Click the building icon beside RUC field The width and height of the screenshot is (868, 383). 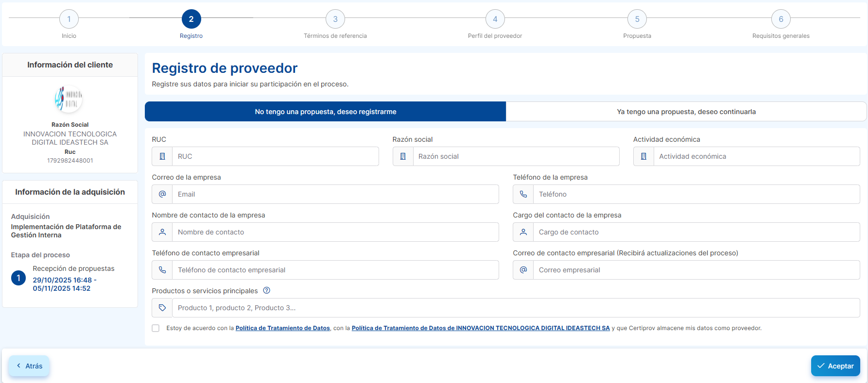click(162, 156)
